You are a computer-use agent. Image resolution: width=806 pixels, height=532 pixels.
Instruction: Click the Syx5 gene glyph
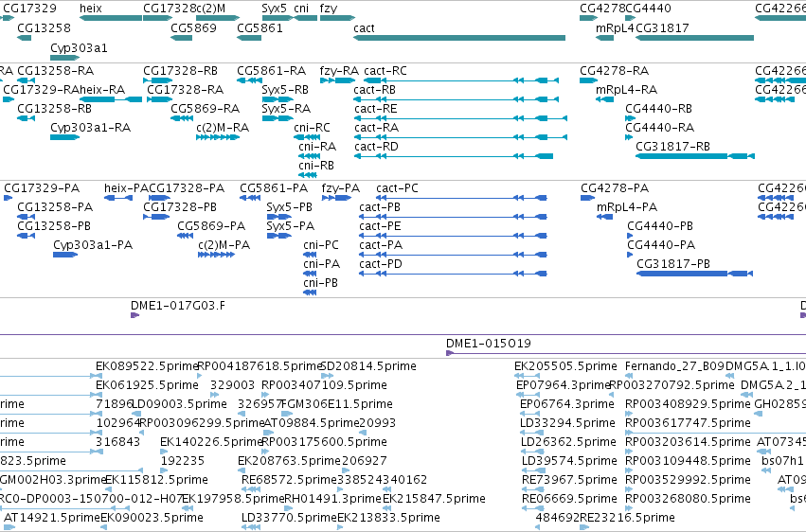278,18
